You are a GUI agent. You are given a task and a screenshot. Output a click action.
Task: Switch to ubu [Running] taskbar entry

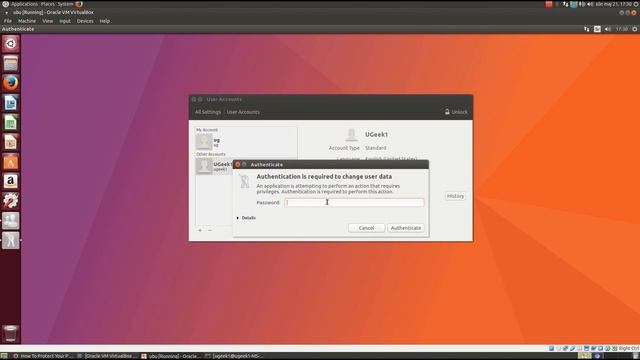pos(171,356)
